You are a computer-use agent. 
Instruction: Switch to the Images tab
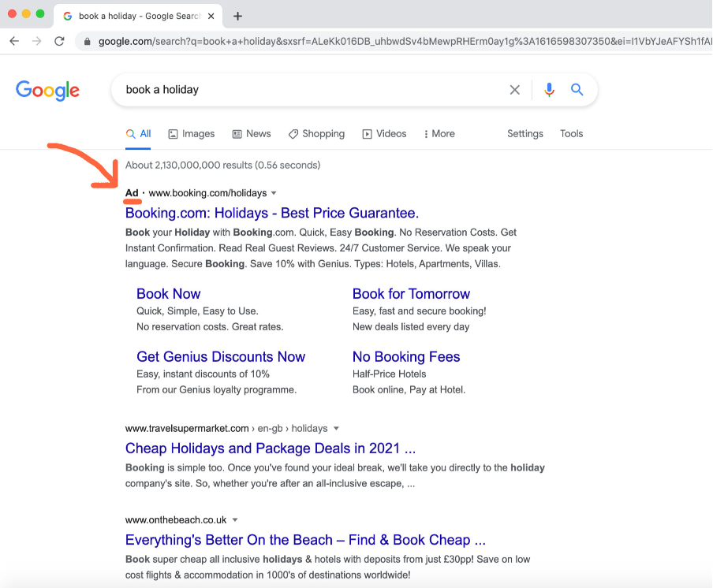[191, 134]
